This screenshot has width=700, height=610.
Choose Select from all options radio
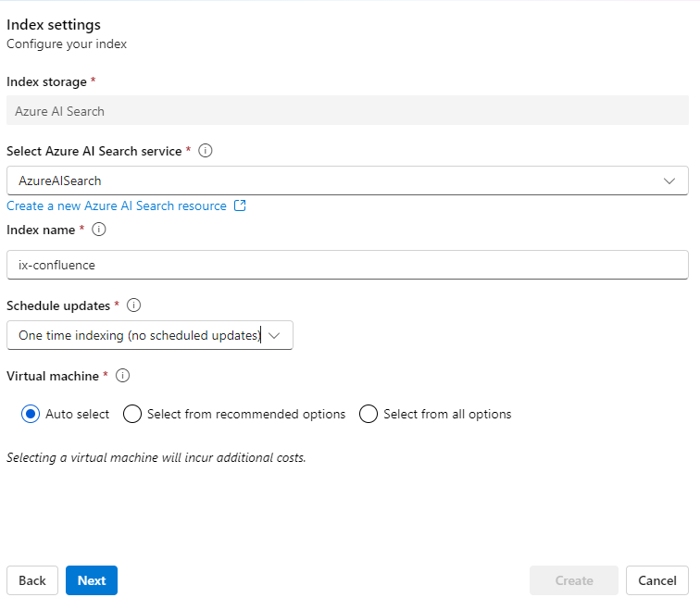pos(369,414)
